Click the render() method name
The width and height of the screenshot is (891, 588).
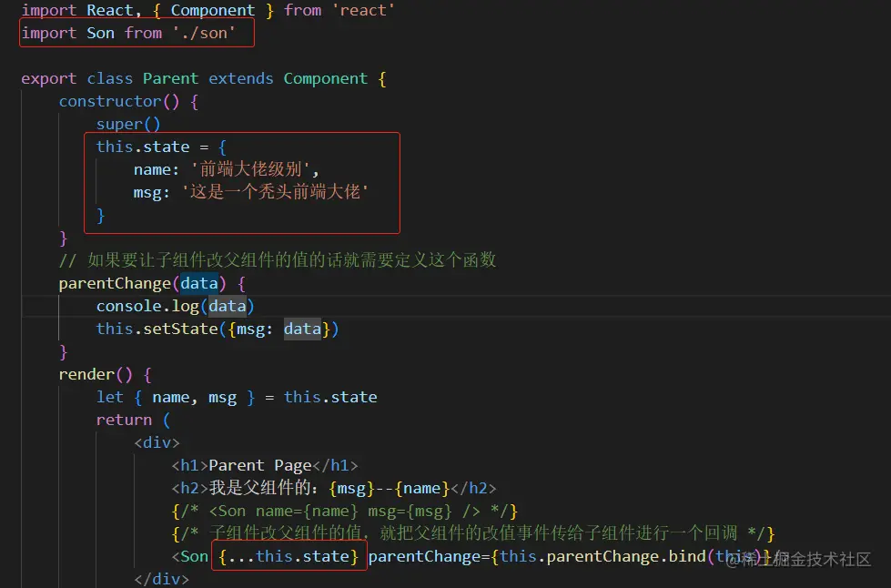tap(91, 374)
